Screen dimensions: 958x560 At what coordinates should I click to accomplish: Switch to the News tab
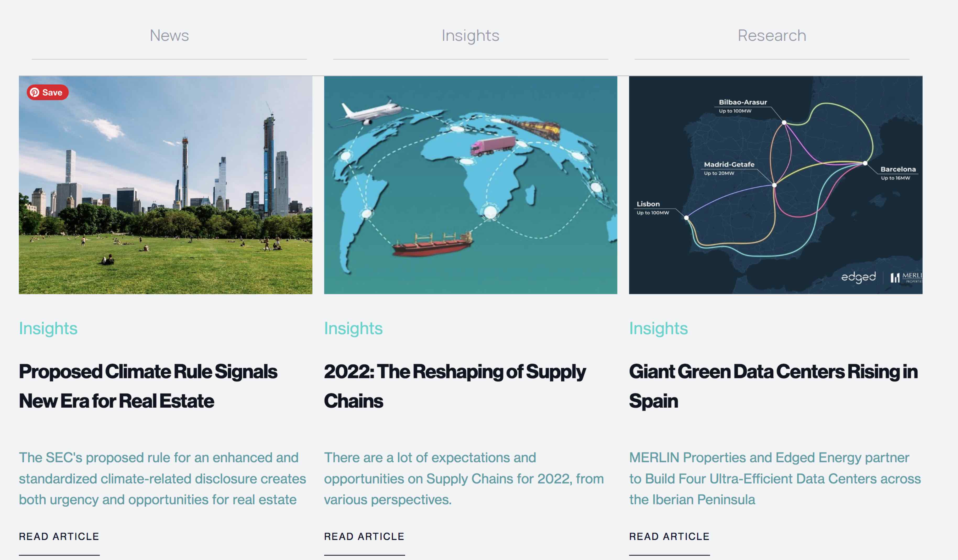pos(169,36)
